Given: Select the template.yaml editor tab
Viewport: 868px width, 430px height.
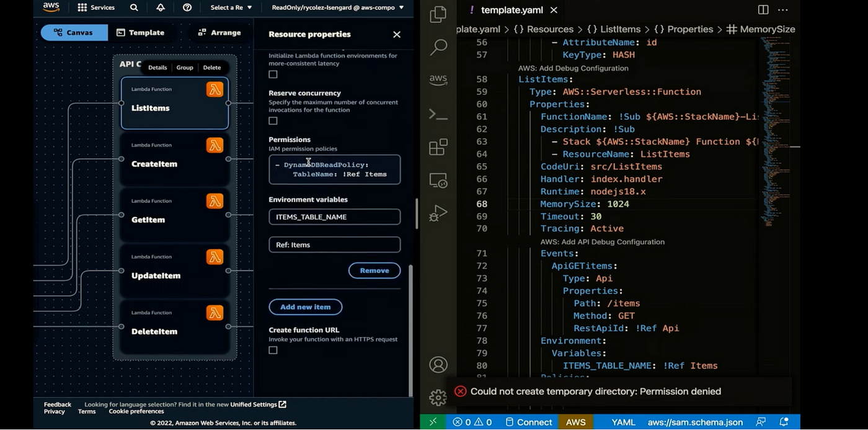Looking at the screenshot, I should [511, 10].
